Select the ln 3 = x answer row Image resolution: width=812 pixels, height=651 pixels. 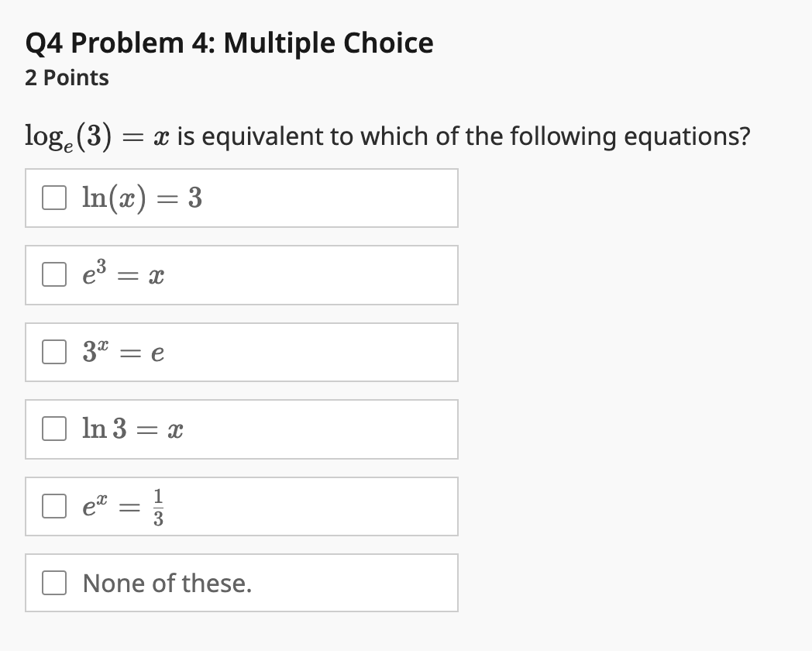(x=242, y=429)
